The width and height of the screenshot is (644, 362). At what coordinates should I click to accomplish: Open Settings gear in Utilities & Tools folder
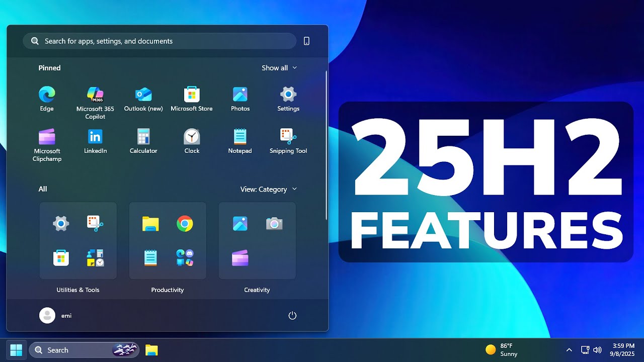coord(61,223)
